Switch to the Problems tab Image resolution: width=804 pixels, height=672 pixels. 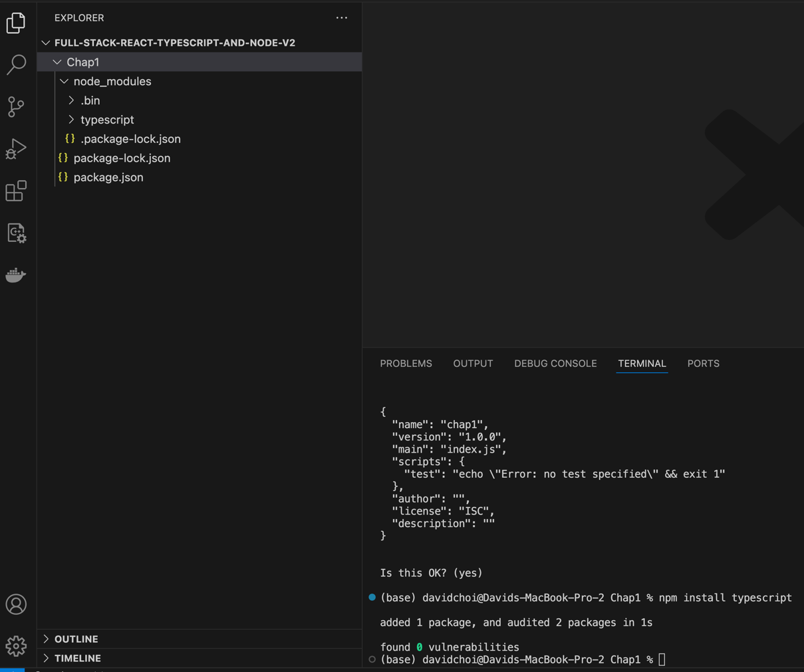tap(406, 364)
